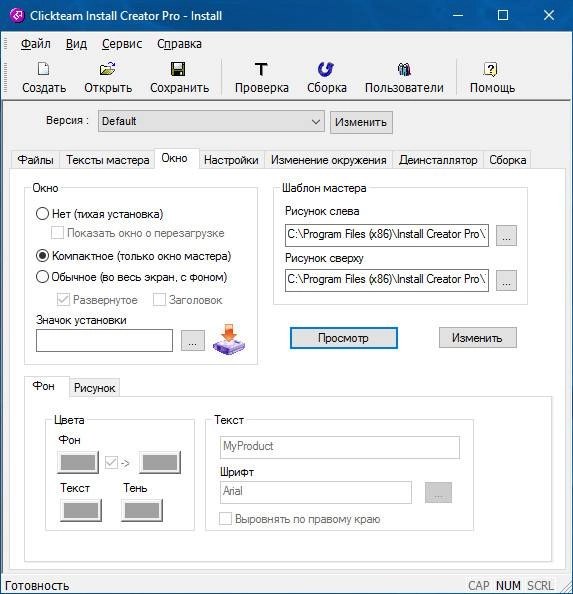Open the Сервис menu
Image resolution: width=573 pixels, height=594 pixels.
122,44
